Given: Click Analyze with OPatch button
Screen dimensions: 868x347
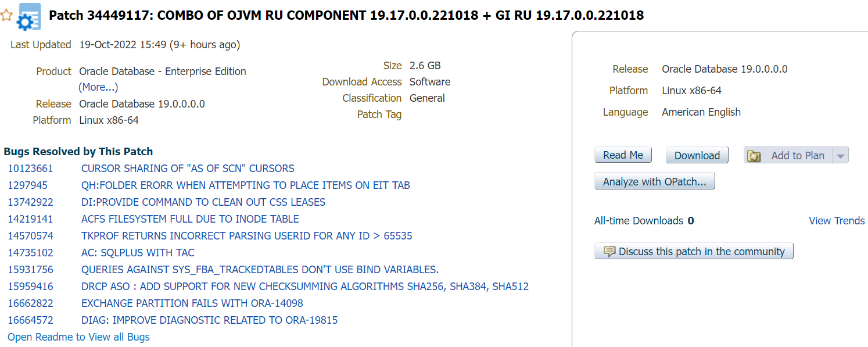Looking at the screenshot, I should pyautogui.click(x=654, y=181).
